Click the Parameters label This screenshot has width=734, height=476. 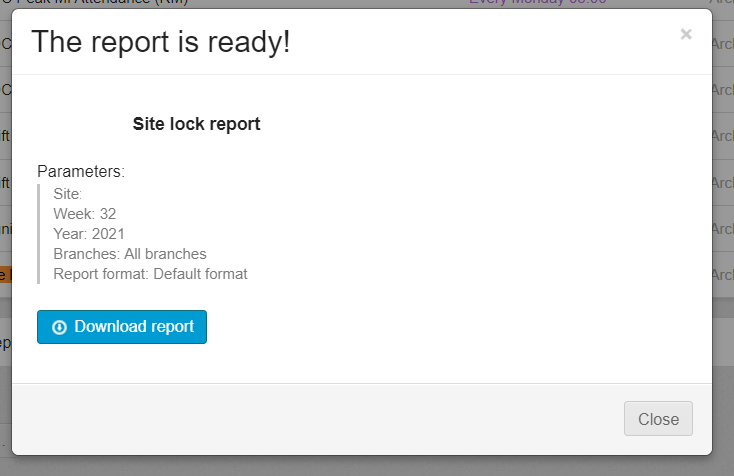point(81,172)
